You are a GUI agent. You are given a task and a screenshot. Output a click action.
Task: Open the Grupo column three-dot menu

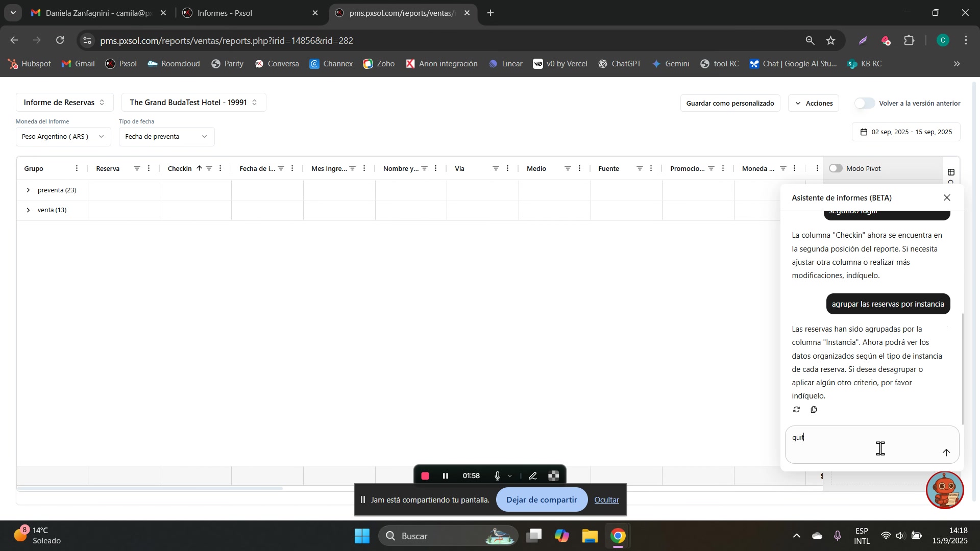tap(77, 168)
